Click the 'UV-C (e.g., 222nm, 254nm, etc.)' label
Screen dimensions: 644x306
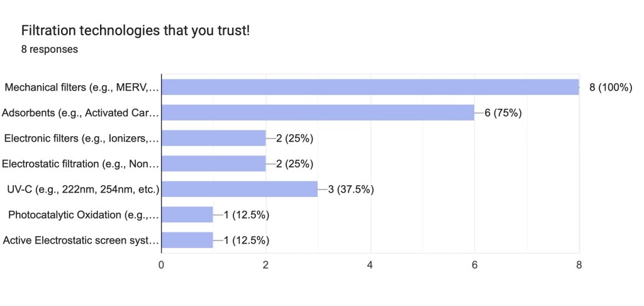[83, 189]
